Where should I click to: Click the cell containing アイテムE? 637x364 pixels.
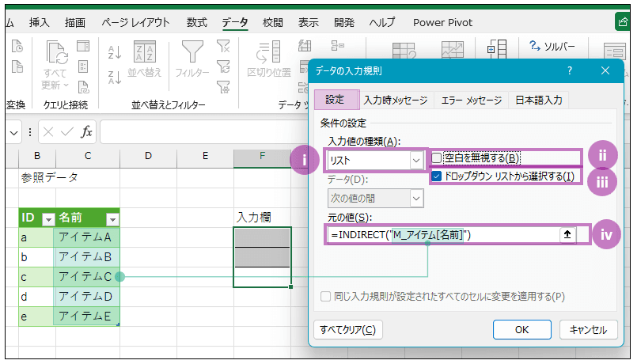pyautogui.click(x=86, y=316)
